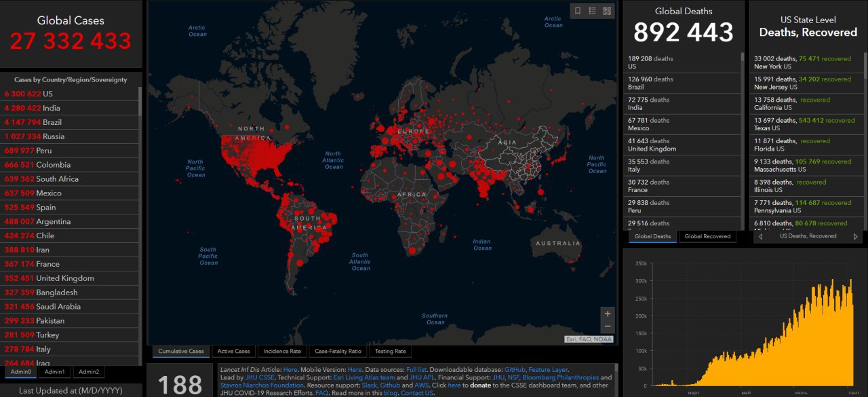Select India in the cases list
This screenshot has height=397, width=868.
pos(69,108)
